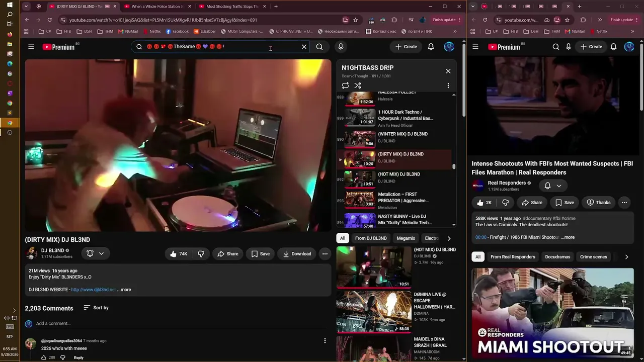Select 'Crime scenes' chip in right window
The height and width of the screenshot is (362, 644).
pyautogui.click(x=594, y=257)
